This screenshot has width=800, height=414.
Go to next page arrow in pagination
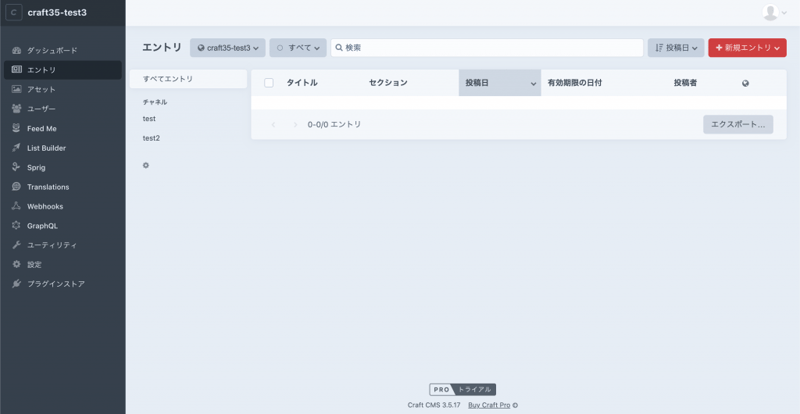[295, 125]
